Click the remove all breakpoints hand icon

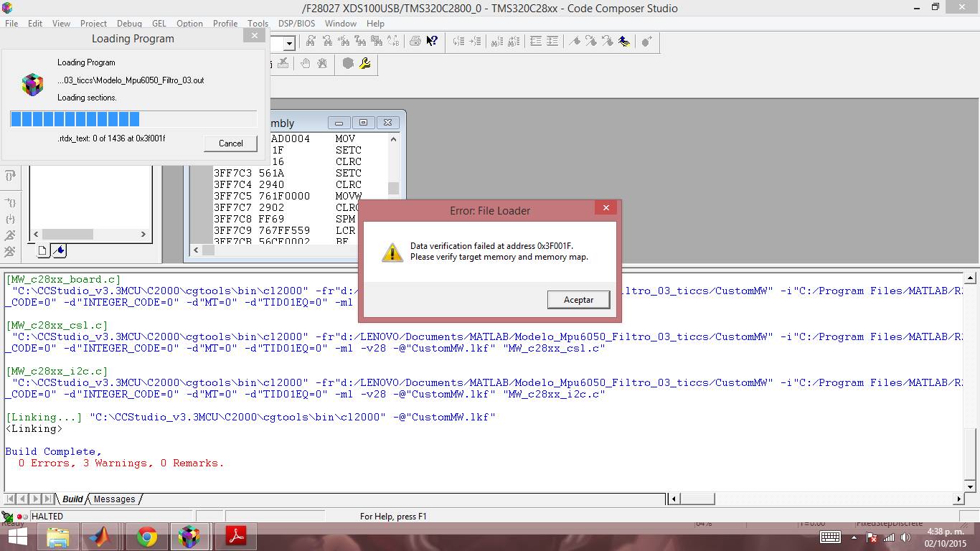pos(322,63)
